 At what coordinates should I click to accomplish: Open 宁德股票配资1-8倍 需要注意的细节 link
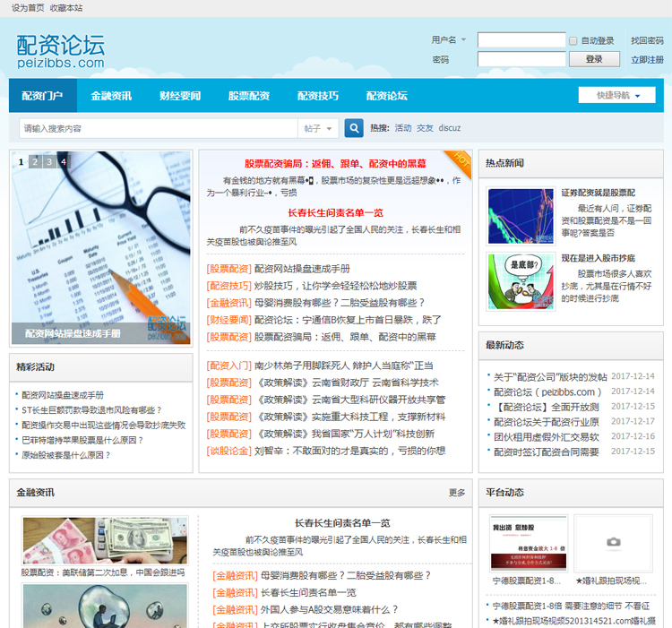coord(571,606)
